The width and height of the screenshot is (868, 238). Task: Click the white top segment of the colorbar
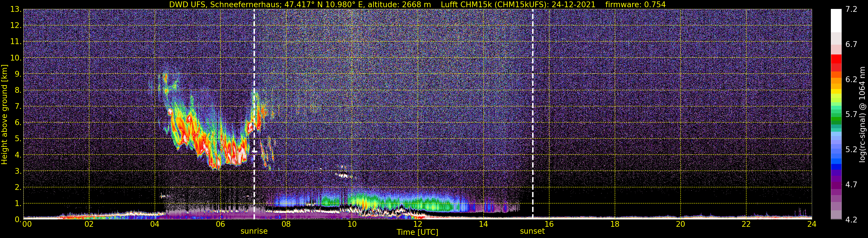[836, 20]
